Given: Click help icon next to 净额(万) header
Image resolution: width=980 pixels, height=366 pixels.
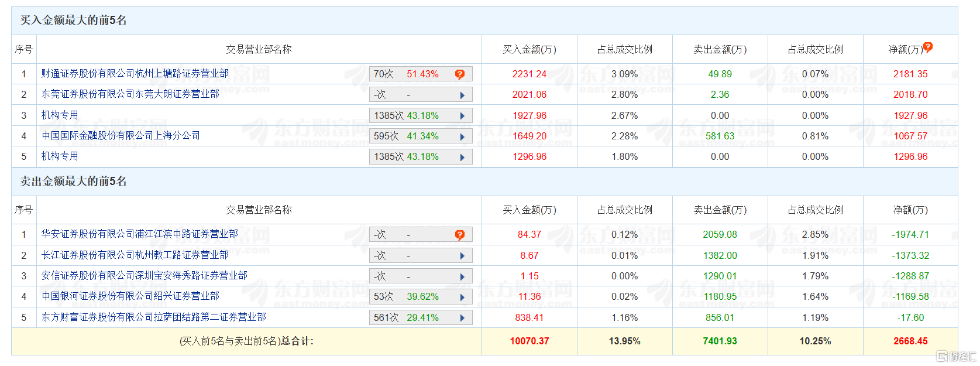Looking at the screenshot, I should (928, 47).
